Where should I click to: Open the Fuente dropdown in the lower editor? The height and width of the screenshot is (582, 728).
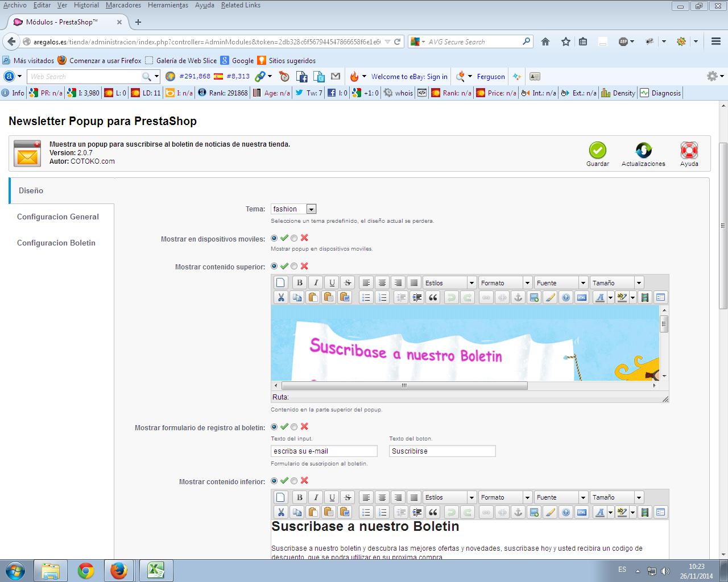coord(560,497)
